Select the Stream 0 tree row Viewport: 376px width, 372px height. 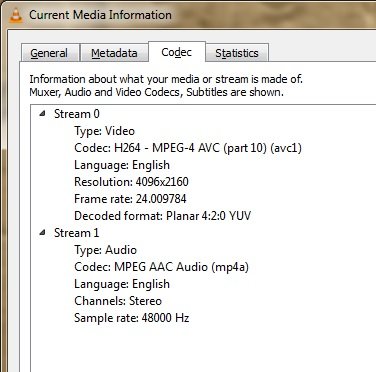pyautogui.click(x=77, y=114)
